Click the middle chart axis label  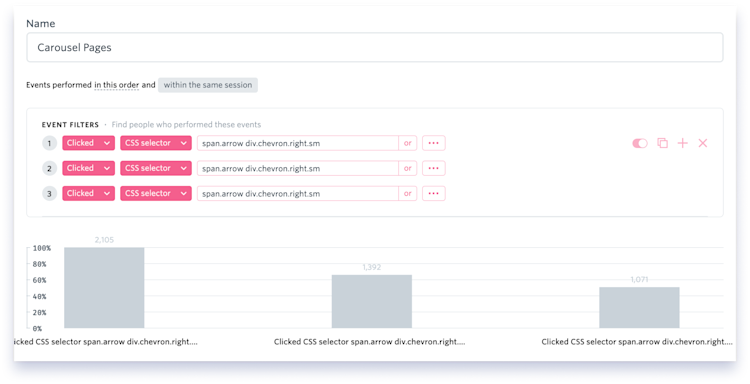coord(369,342)
